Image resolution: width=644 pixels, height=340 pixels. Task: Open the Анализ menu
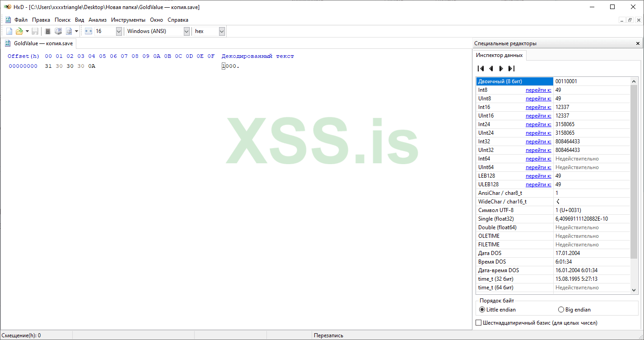98,20
